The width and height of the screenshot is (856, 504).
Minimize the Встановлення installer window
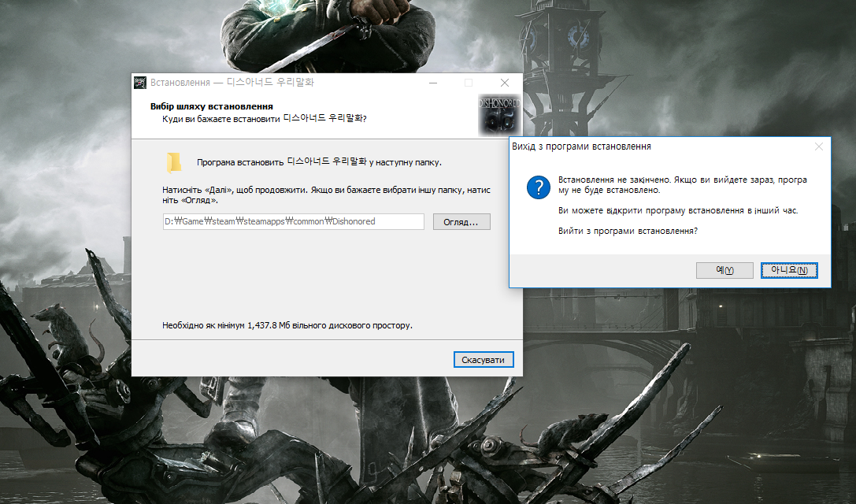click(x=433, y=83)
